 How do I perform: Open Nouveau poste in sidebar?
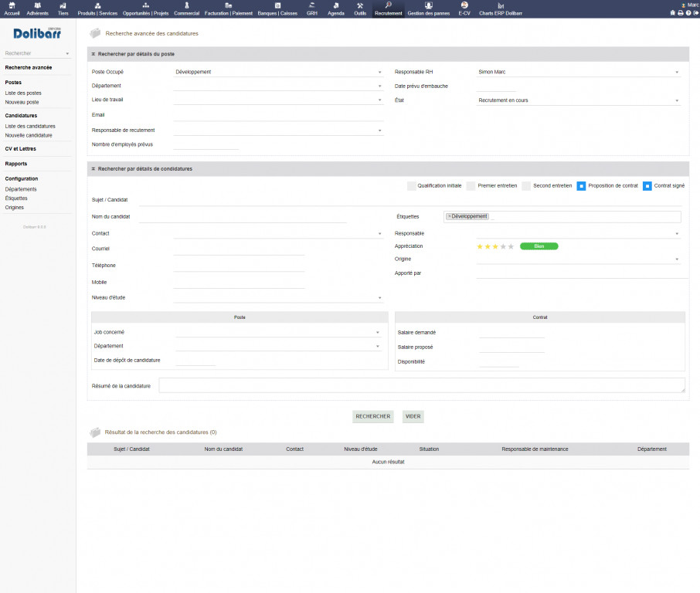(22, 102)
